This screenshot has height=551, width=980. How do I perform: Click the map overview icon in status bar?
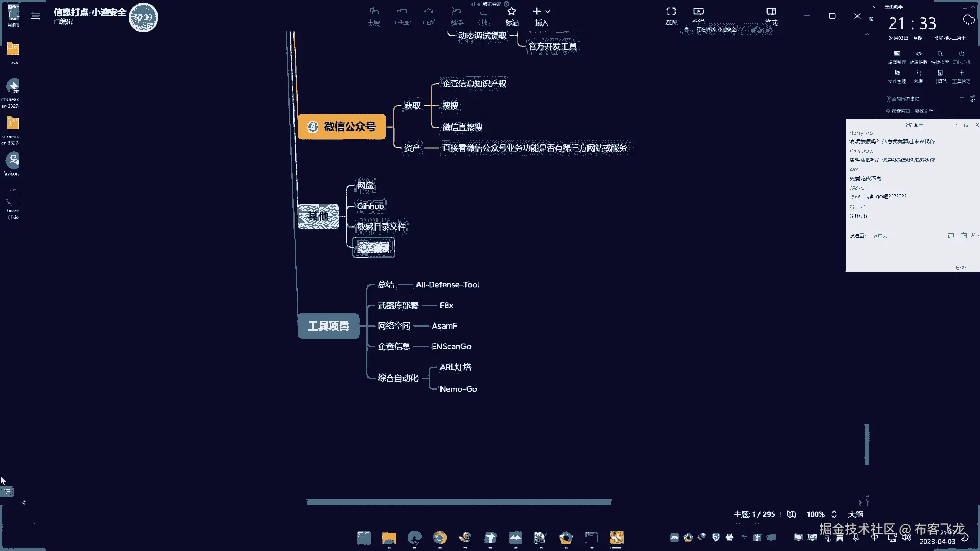[791, 514]
